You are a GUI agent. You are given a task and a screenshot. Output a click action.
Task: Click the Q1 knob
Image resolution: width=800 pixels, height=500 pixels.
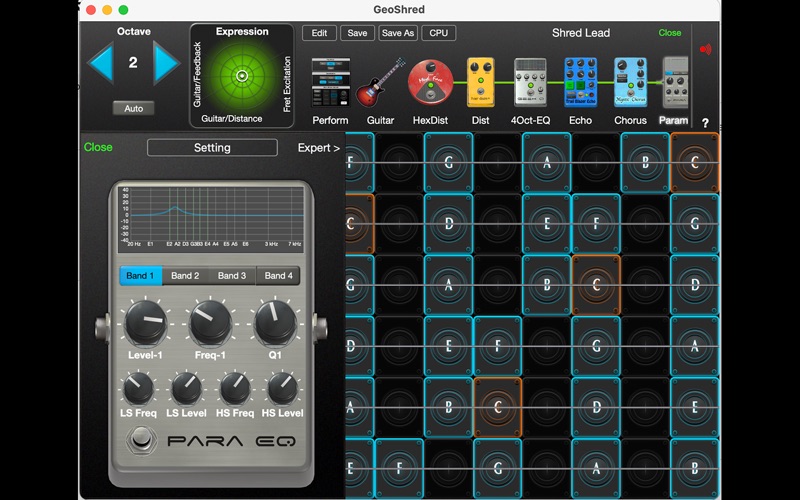(x=275, y=323)
